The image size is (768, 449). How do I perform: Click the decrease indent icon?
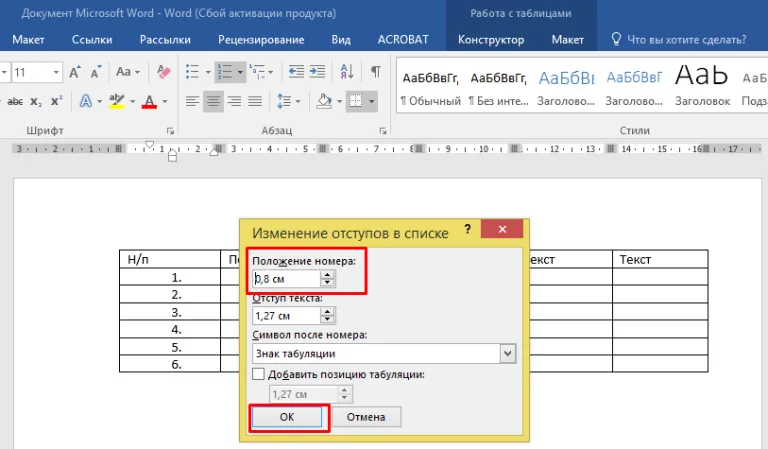[x=296, y=72]
